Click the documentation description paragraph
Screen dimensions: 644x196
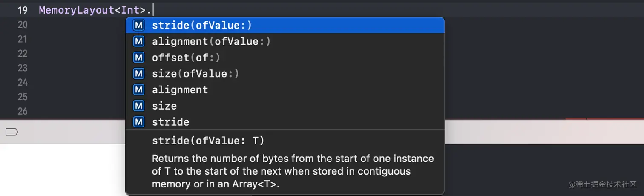tap(293, 171)
